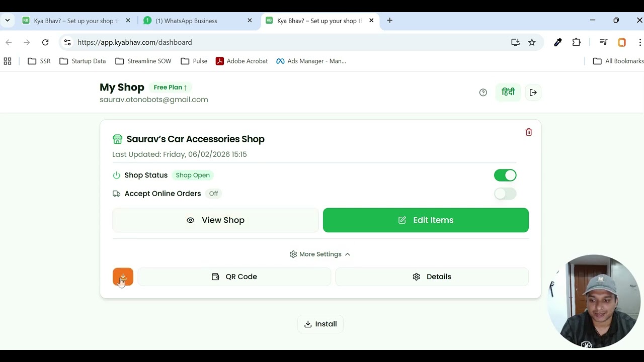Click the storefront icon beside shop name
Screen dimensions: 644x362
click(x=117, y=139)
